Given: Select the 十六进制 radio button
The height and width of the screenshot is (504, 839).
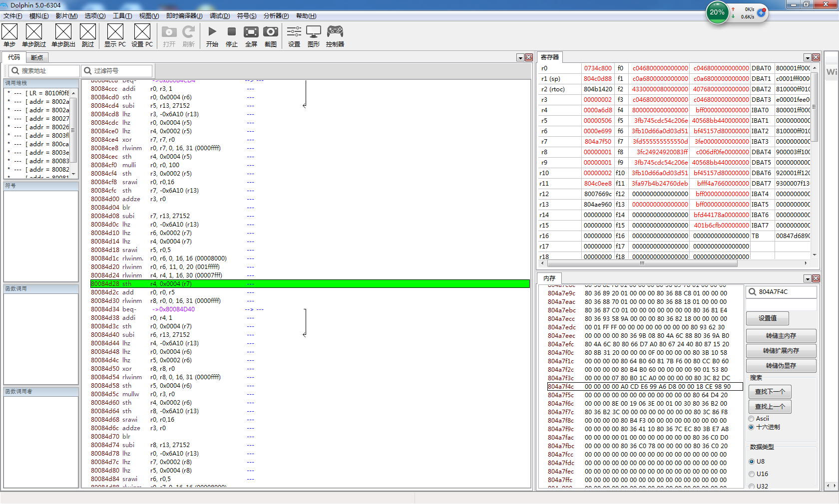Looking at the screenshot, I should point(751,427).
